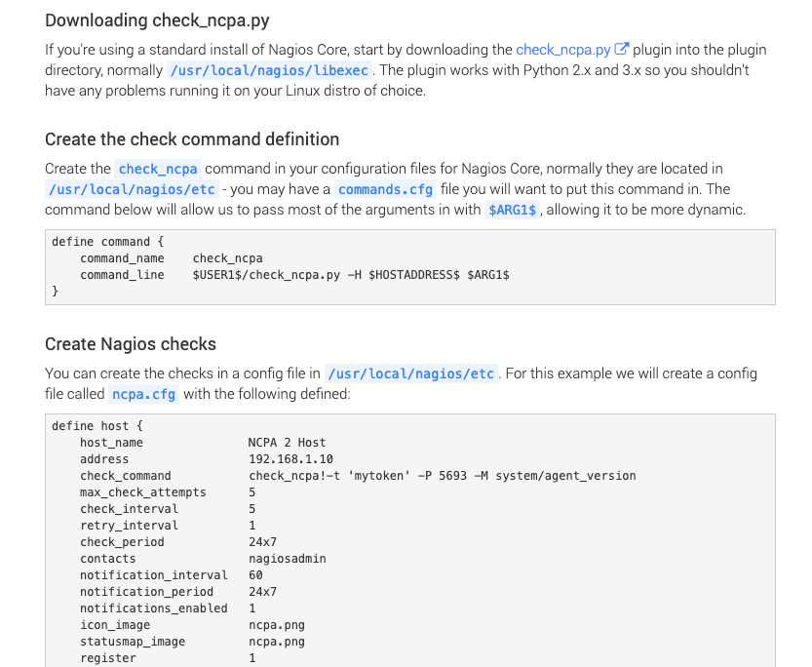Click the ncpa.cfg inline code filename
Viewport: 812px width, 667px height.
coord(141,394)
